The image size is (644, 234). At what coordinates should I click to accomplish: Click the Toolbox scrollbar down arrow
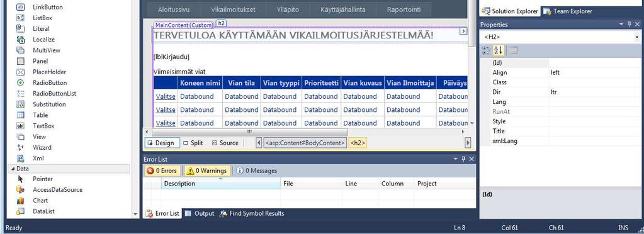(136, 214)
